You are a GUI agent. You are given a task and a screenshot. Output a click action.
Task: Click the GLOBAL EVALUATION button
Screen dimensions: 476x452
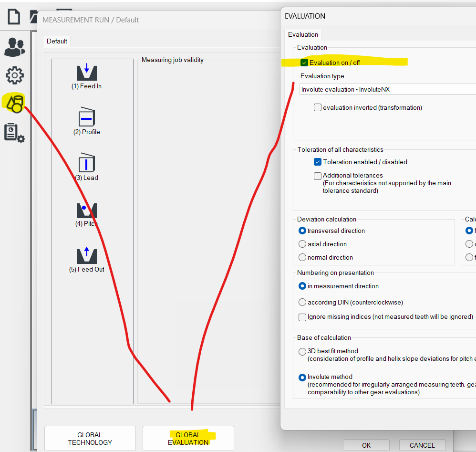tap(188, 438)
